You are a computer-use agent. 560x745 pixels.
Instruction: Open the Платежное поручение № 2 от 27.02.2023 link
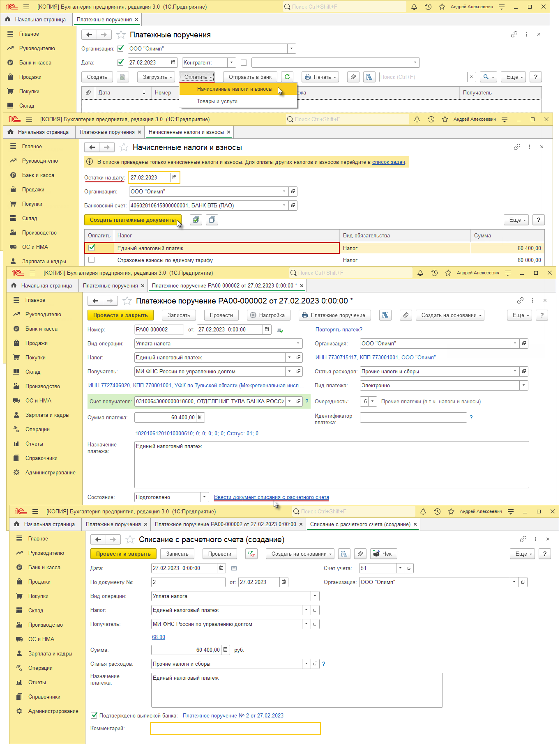[233, 715]
